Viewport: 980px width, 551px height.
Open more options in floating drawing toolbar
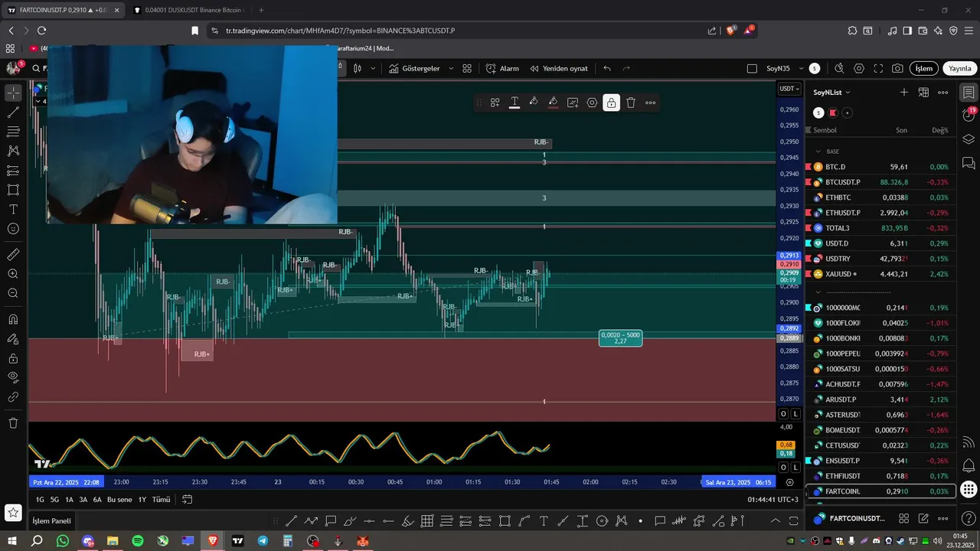[x=650, y=103]
